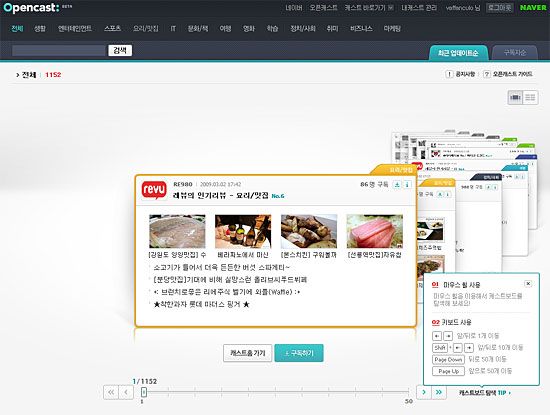This screenshot has width=550, height=415.
Task: Open the 여행 category
Action: (x=225, y=29)
